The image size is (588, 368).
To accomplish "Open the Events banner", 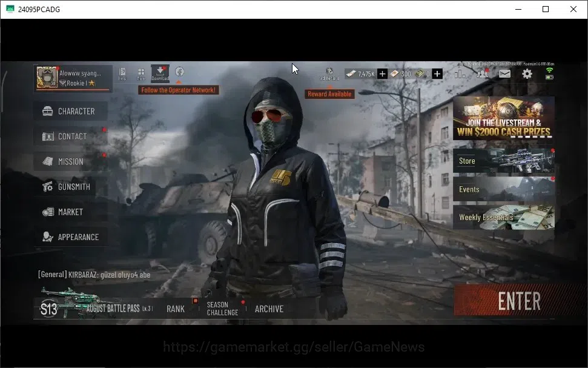I will 504,189.
